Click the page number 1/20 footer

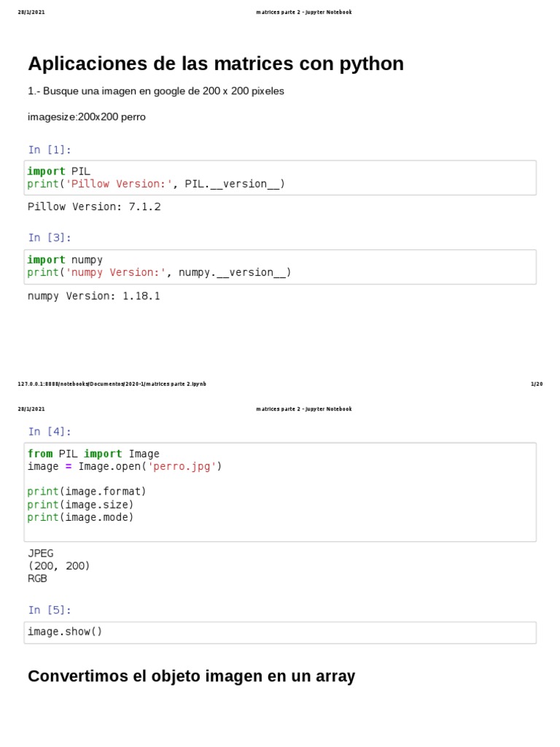tap(537, 384)
